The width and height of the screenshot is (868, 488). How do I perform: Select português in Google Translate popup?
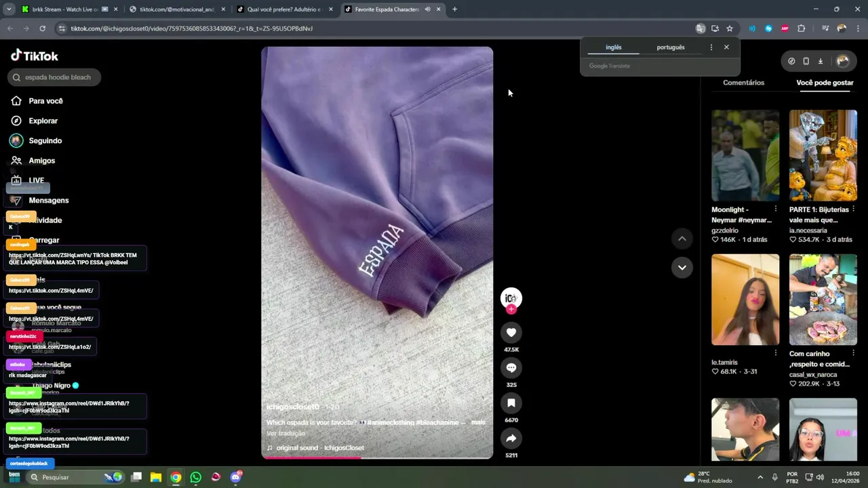(x=671, y=47)
